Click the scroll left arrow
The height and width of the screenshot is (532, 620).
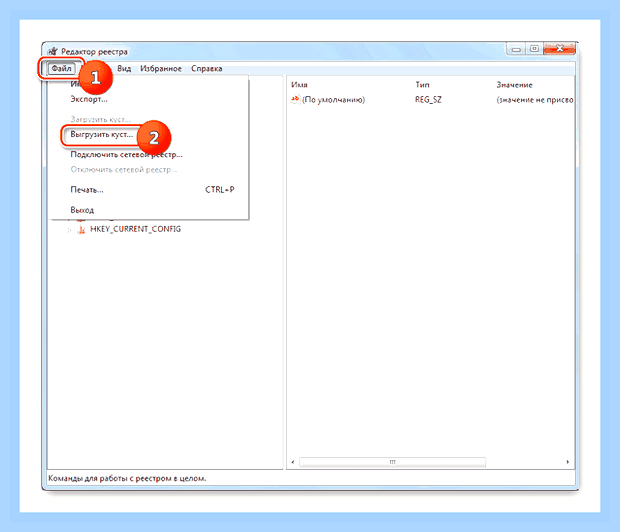click(x=293, y=462)
